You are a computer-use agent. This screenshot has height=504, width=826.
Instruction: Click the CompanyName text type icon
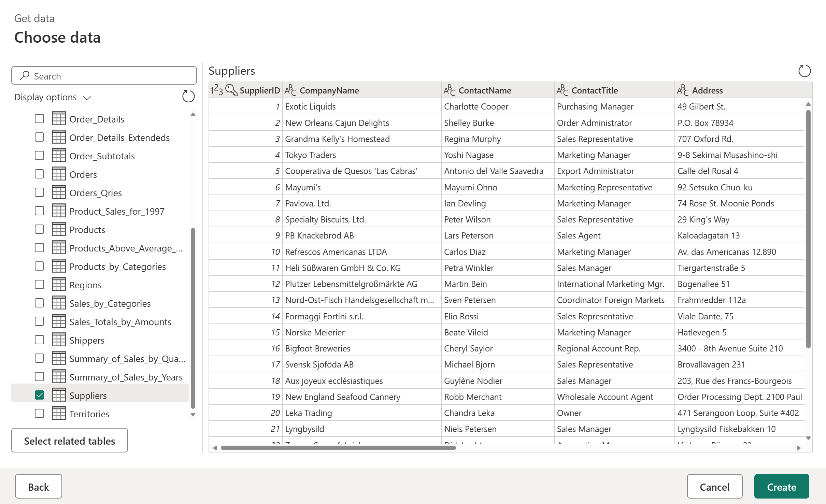point(290,90)
